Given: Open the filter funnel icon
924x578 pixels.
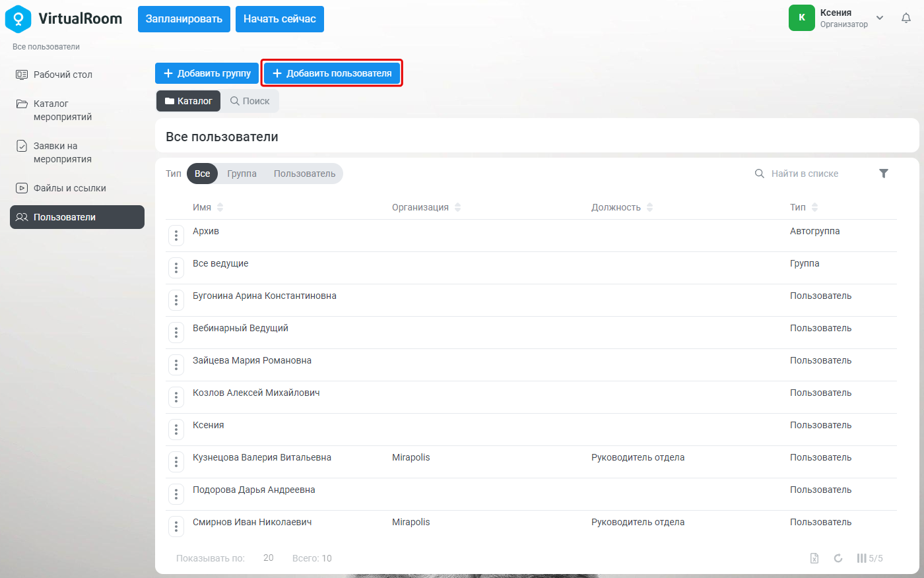Looking at the screenshot, I should (x=884, y=174).
